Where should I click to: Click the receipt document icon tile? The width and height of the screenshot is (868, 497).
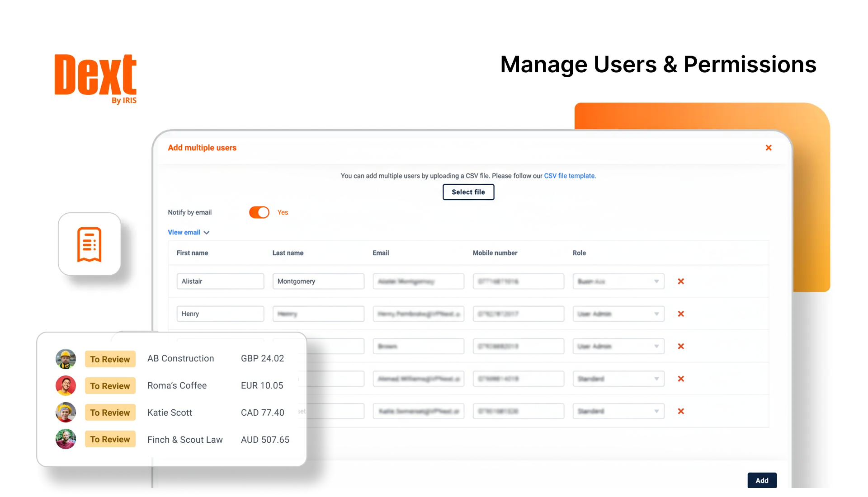pyautogui.click(x=90, y=244)
